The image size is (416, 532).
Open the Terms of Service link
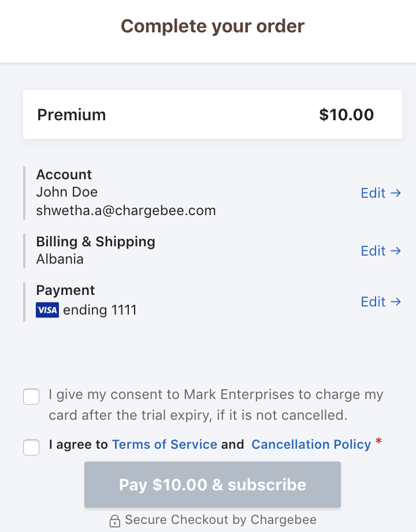click(165, 445)
